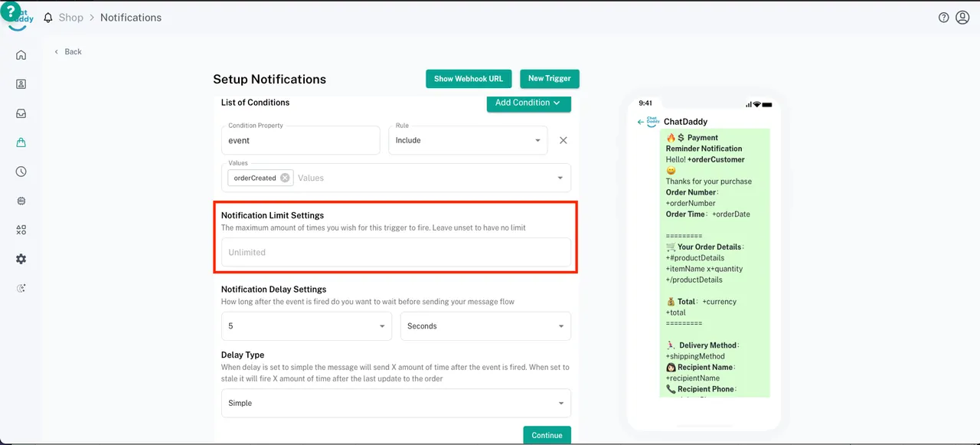
Task: Open the Seconds time unit dropdown
Action: click(485, 326)
